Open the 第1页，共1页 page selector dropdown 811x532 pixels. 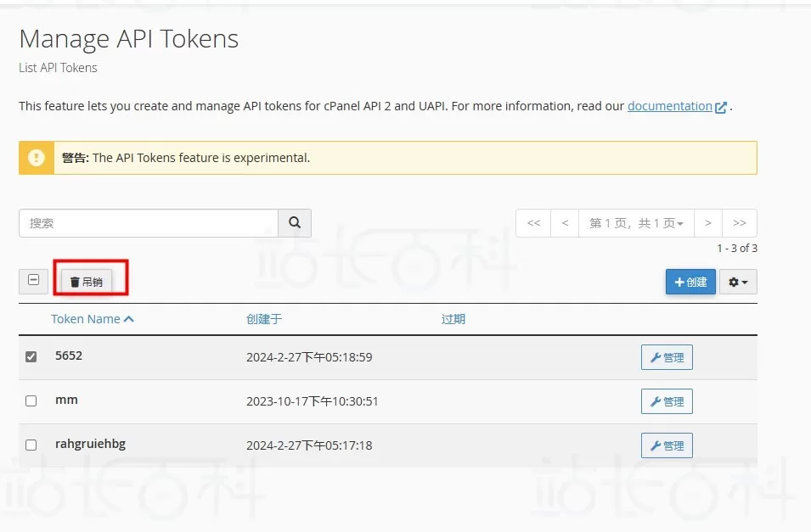coord(636,223)
